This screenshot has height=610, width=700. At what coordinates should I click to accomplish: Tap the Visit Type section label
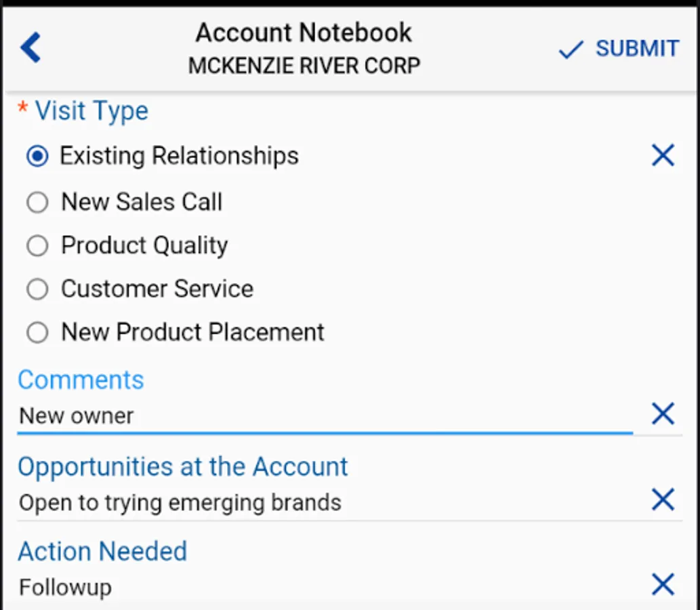tap(91, 111)
